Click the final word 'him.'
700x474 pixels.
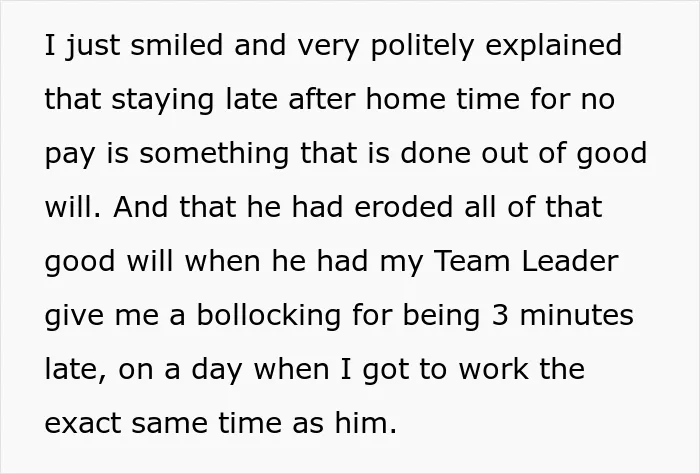click(366, 423)
